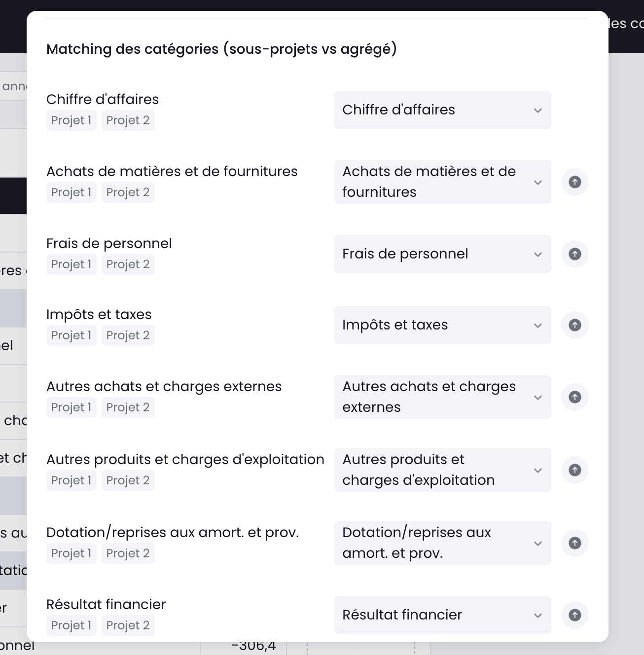Click left label Autres produits et charges d'exploitation
The width and height of the screenshot is (644, 655).
pos(185,460)
